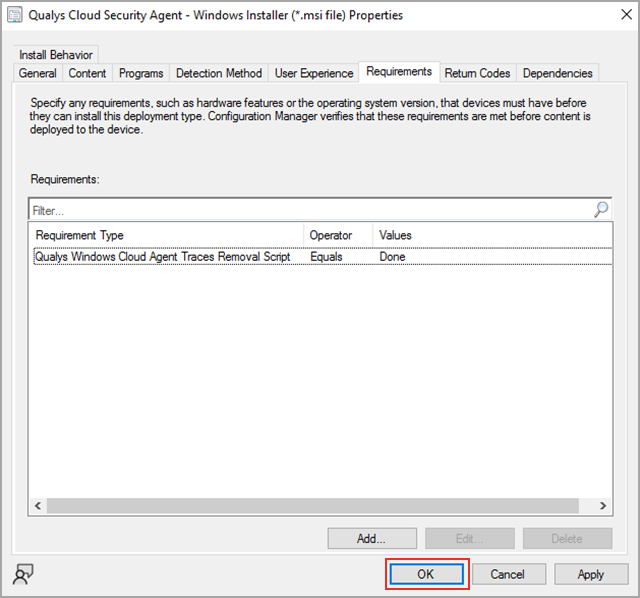Switch to the Return Codes tab
This screenshot has width=640, height=598.
click(x=478, y=73)
